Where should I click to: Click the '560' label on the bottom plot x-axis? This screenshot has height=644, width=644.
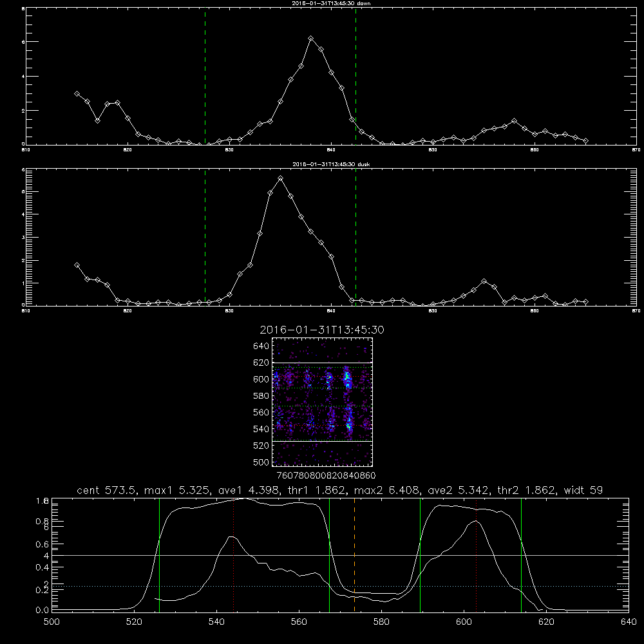299,622
